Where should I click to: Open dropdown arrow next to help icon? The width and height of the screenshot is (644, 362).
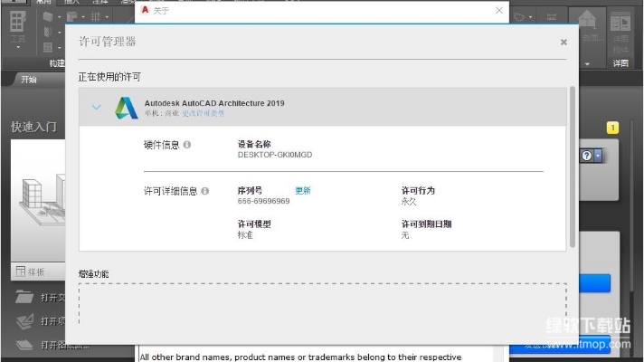pyautogui.click(x=598, y=156)
